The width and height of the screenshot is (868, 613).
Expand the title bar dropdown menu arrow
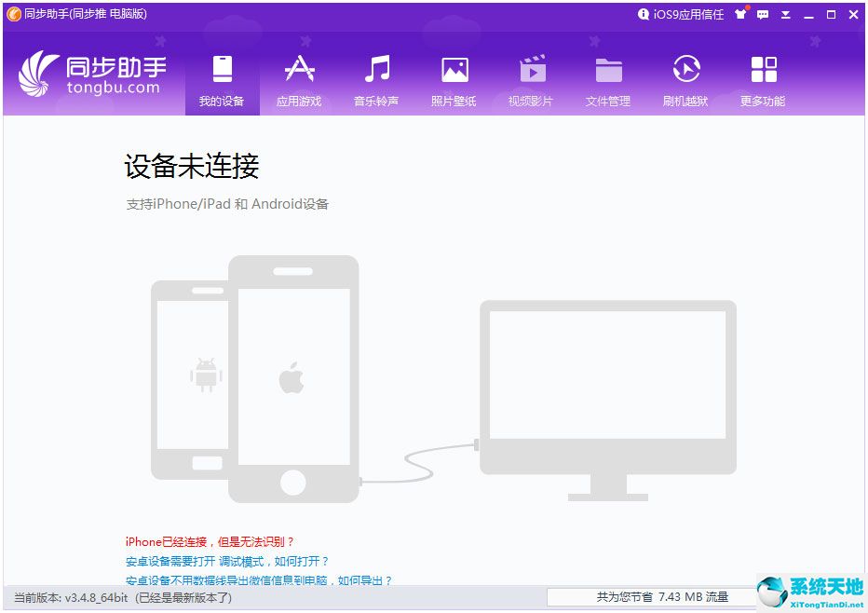[x=786, y=15]
